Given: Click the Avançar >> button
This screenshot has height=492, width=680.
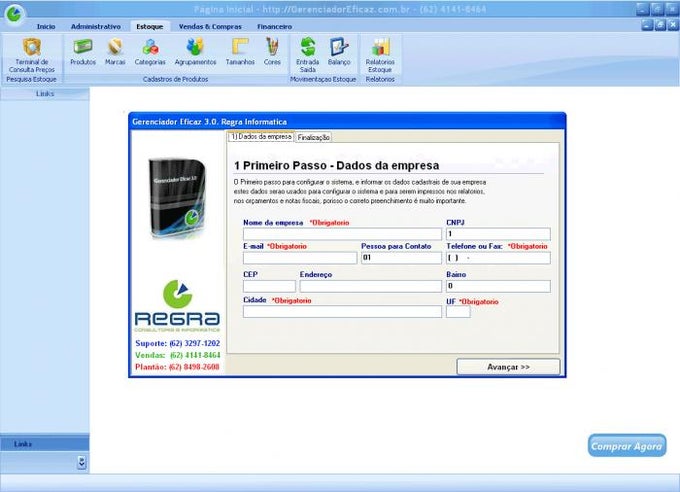Looking at the screenshot, I should click(x=508, y=367).
